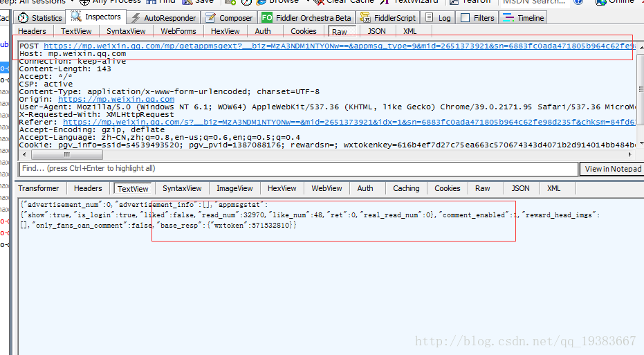Click View in Notepad button

(612, 169)
